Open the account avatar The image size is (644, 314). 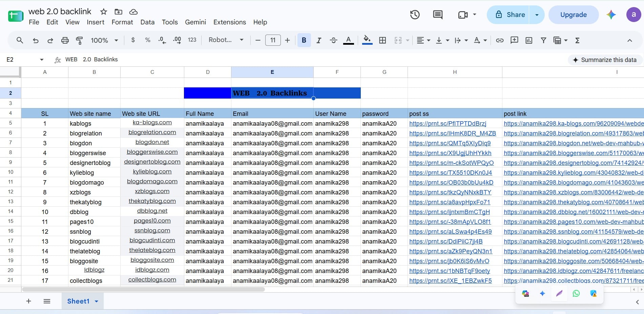tap(633, 15)
